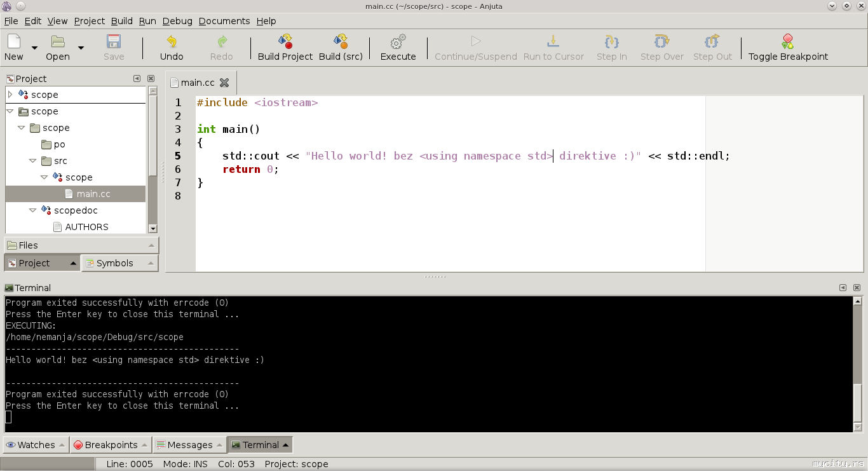Image resolution: width=868 pixels, height=471 pixels.
Task: Close the main.cc editor tab
Action: 224,83
